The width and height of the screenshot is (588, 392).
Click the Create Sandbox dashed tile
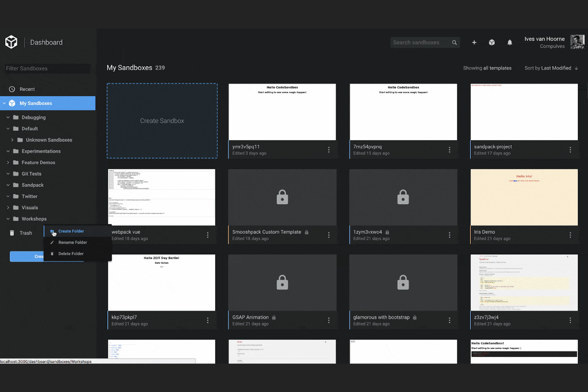[162, 121]
